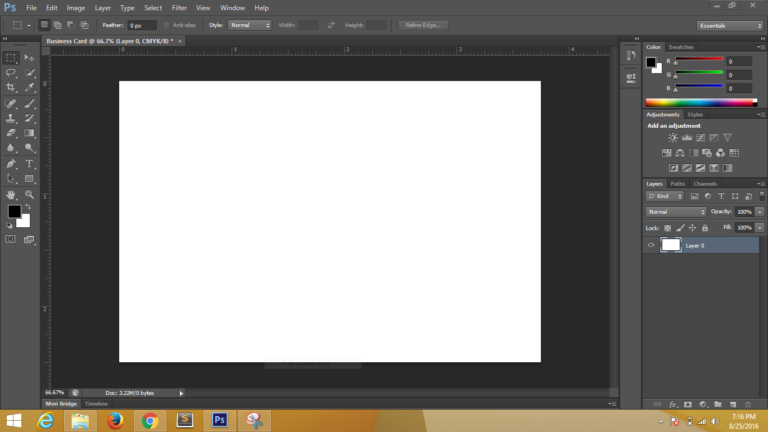768x432 pixels.
Task: Select the Crop tool
Action: [11, 87]
